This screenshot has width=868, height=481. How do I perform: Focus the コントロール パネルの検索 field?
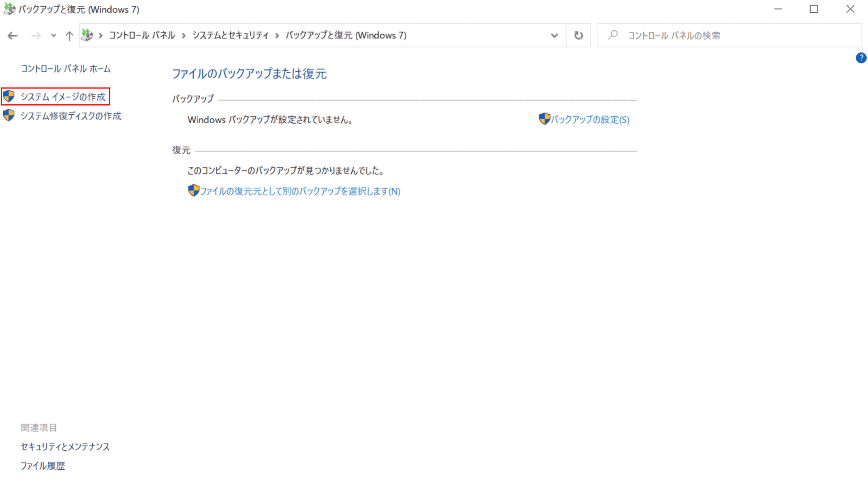click(729, 35)
